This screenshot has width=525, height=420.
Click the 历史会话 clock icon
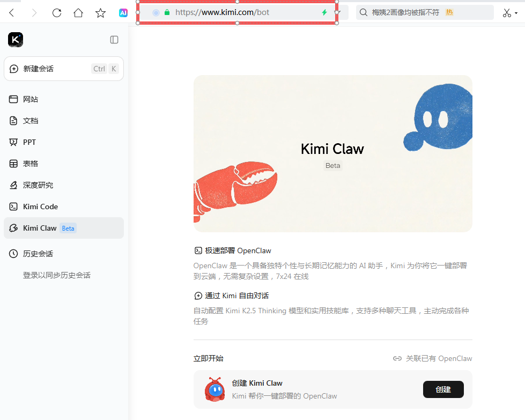[x=13, y=254]
